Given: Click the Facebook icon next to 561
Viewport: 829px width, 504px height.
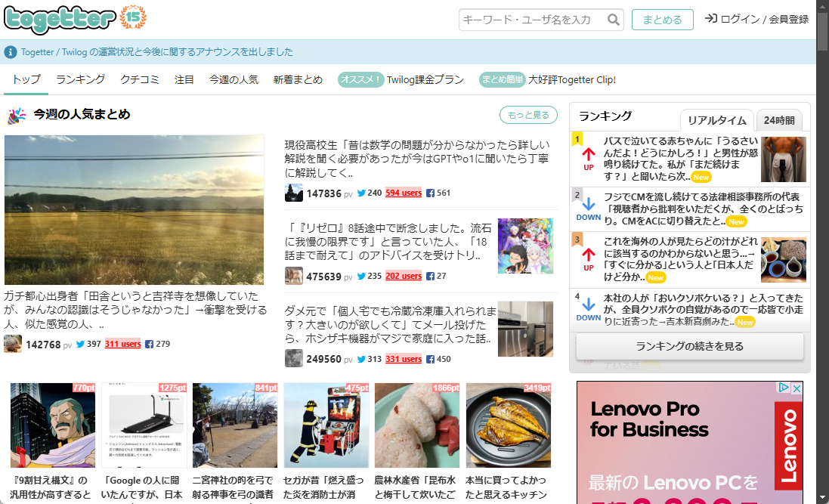Looking at the screenshot, I should 428,193.
